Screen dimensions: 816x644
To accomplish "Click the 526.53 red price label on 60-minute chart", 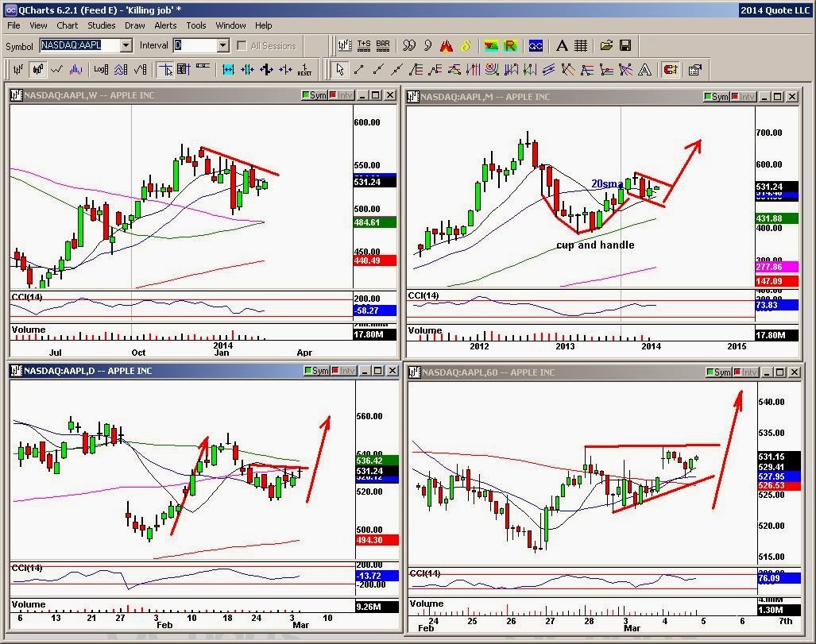I will [779, 486].
